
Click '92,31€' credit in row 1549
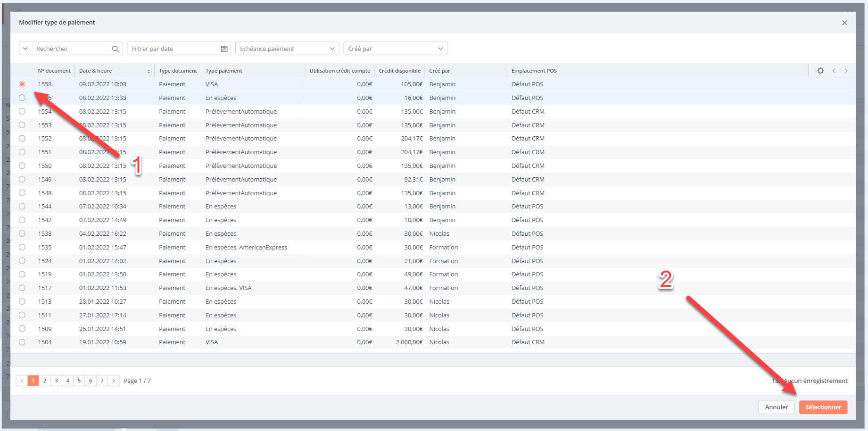(x=413, y=179)
